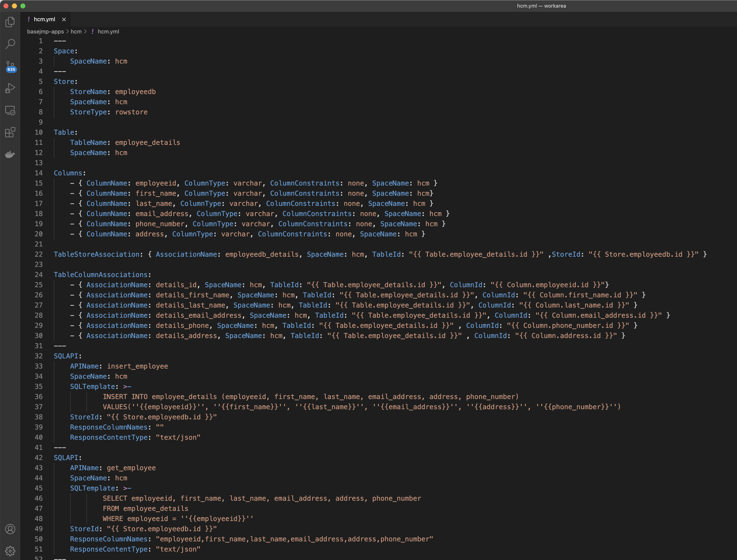Click hcm.yml file in breadcrumb
737x560 pixels.
coord(108,31)
